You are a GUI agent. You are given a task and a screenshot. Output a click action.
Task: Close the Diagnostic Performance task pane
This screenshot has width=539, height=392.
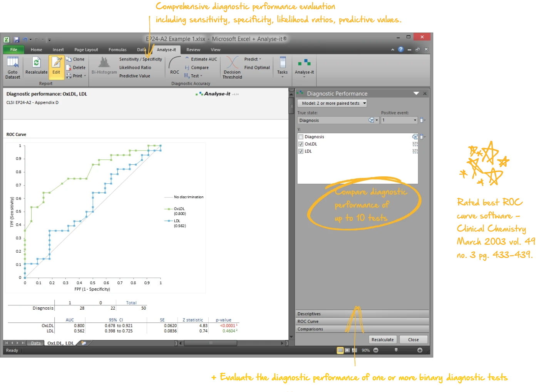425,94
